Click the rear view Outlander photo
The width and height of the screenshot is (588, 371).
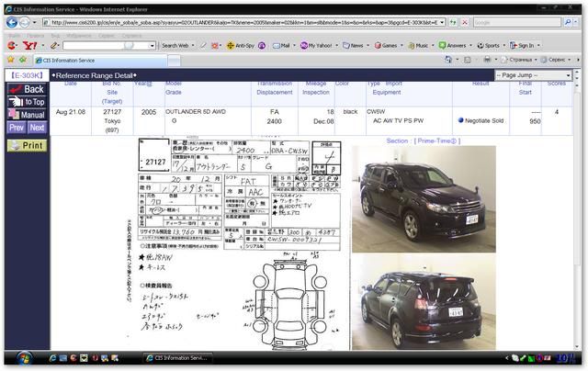[424, 302]
